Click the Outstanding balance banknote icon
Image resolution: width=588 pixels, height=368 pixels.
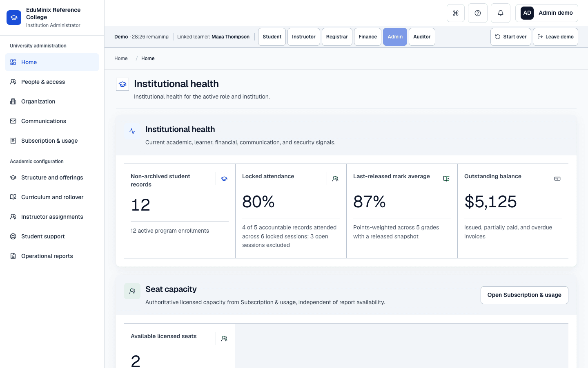557,179
